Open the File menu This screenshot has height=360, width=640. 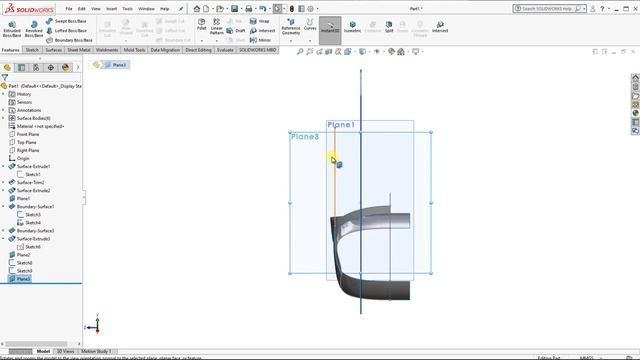[x=69, y=9]
